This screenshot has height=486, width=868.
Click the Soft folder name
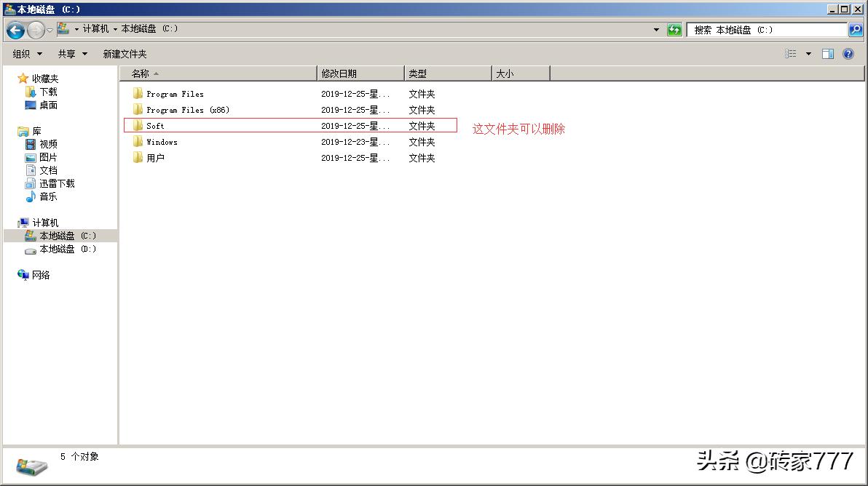click(155, 126)
